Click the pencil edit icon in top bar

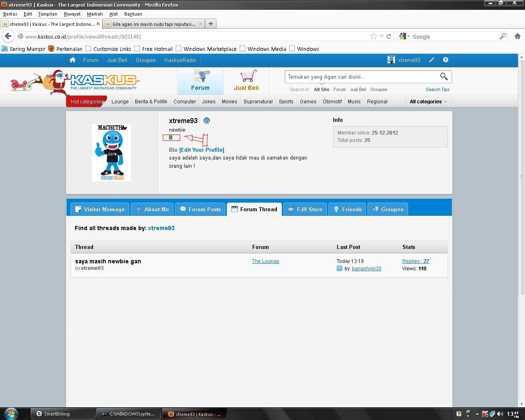[431, 60]
